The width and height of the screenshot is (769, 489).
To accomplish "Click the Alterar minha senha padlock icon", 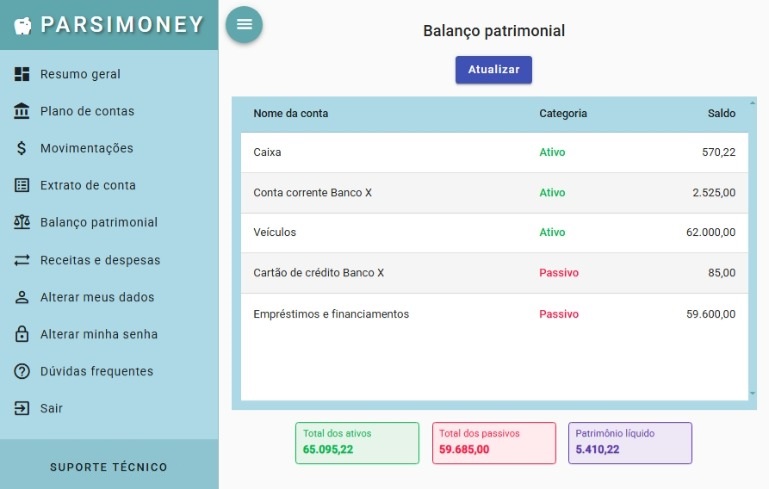I will point(22,334).
